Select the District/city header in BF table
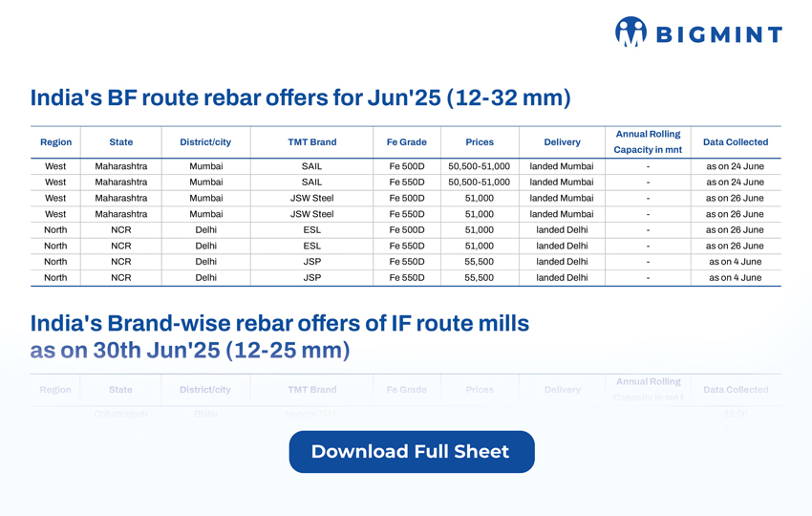Viewport: 812px width, 516px height. tap(205, 142)
